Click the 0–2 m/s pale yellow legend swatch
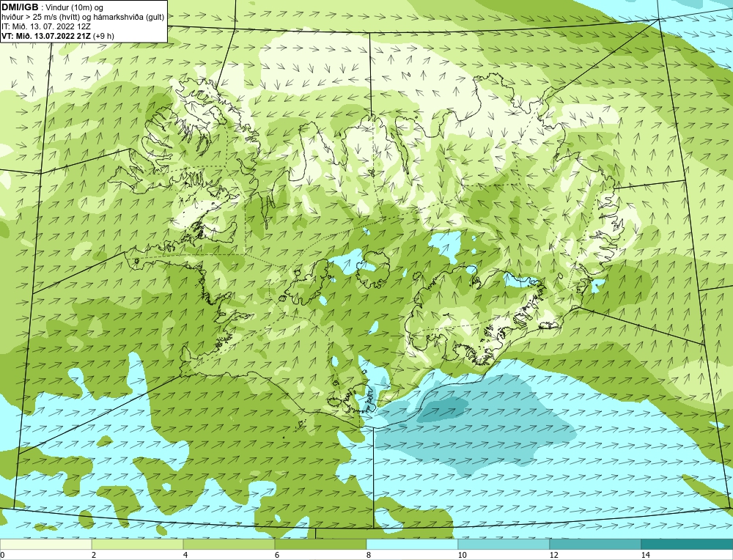733x560 pixels. tap(45, 544)
